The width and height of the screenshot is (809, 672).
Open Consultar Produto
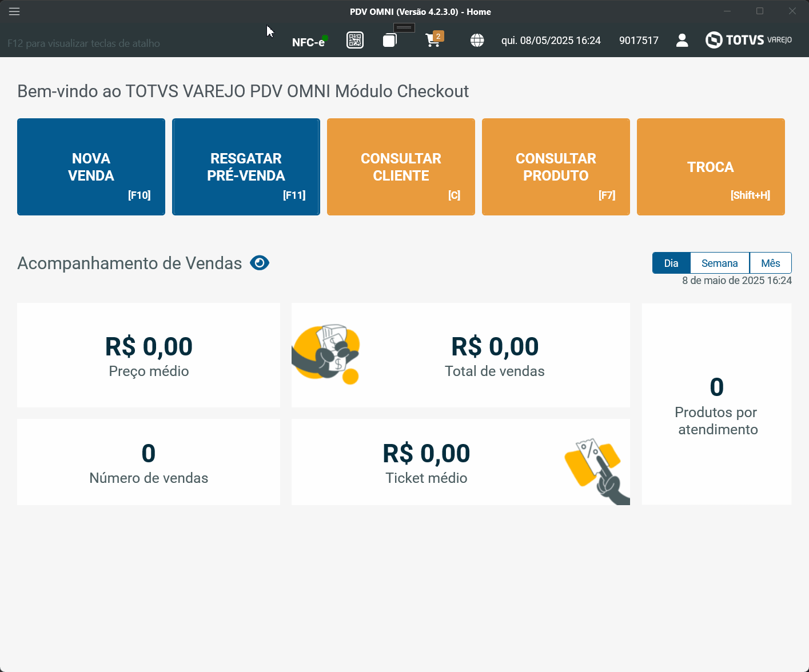click(556, 167)
